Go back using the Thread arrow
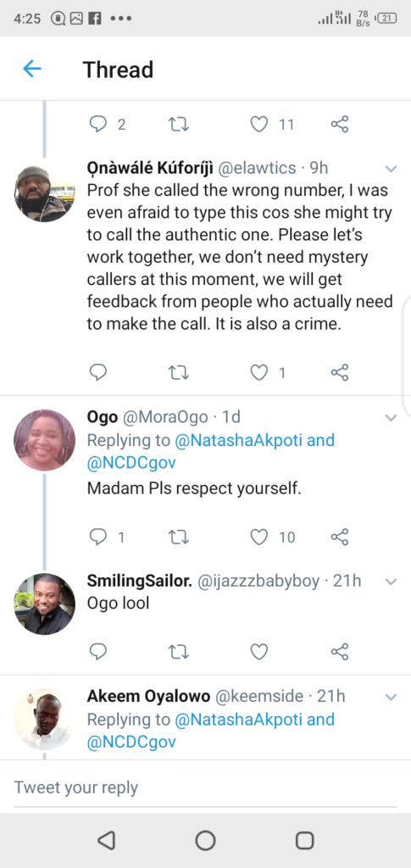This screenshot has width=411, height=868. (32, 69)
